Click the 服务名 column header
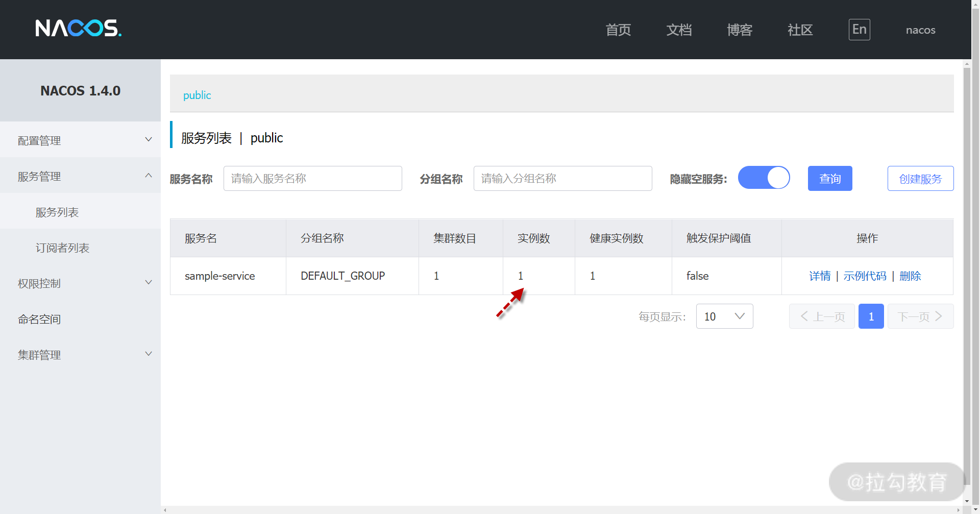 point(228,238)
